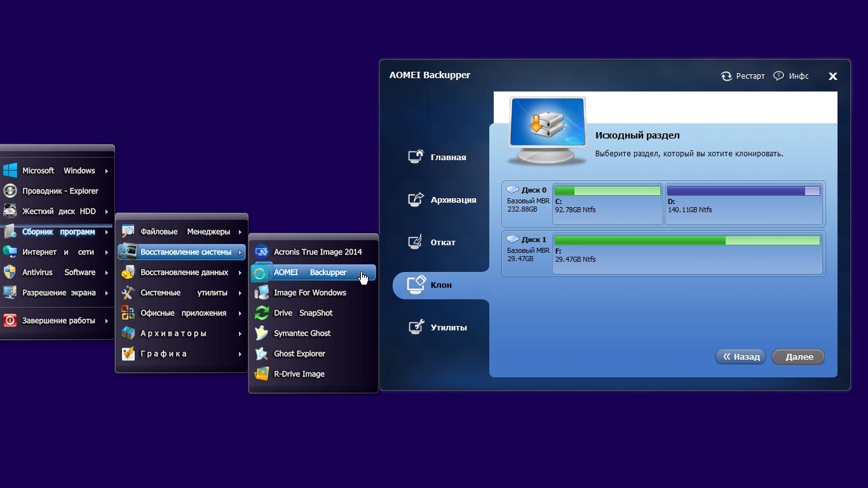Click the Проводник - Explorer icon

tap(10, 191)
